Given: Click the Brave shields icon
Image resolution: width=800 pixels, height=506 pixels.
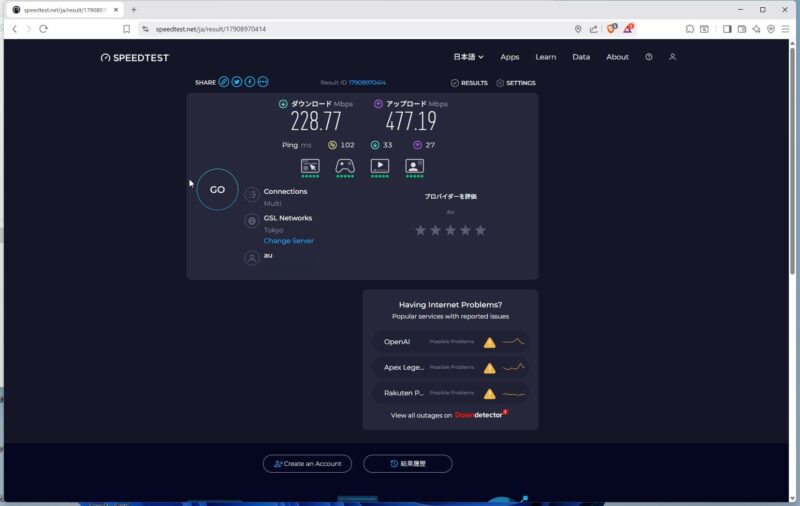Looking at the screenshot, I should [x=611, y=29].
